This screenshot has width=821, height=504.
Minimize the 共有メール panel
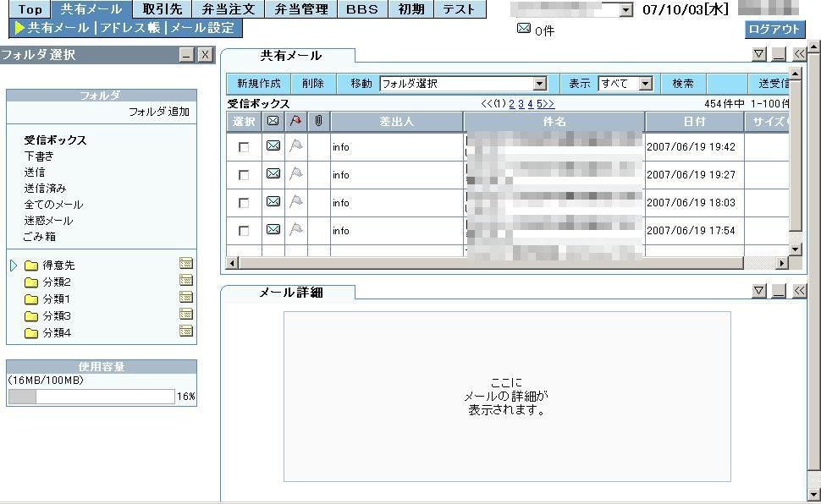780,54
